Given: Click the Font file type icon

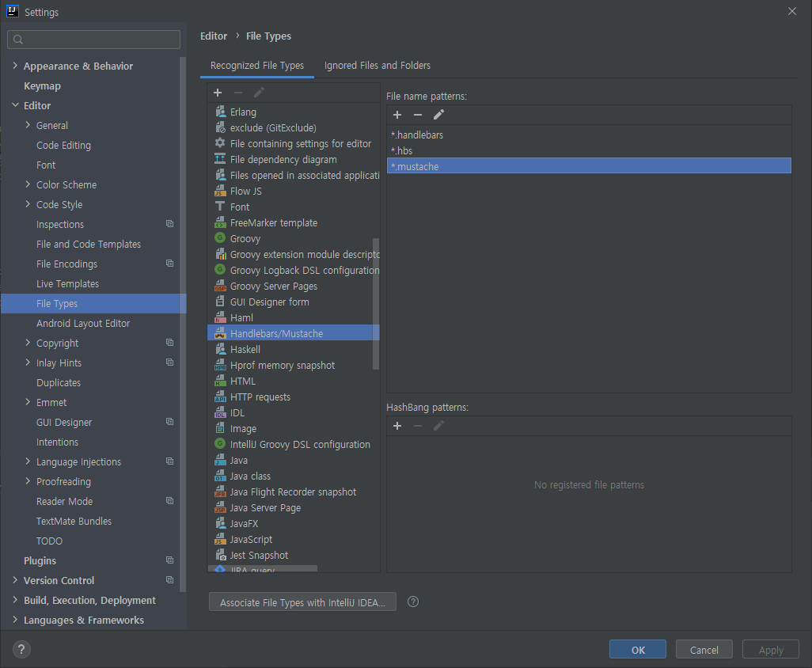Looking at the screenshot, I should point(220,207).
